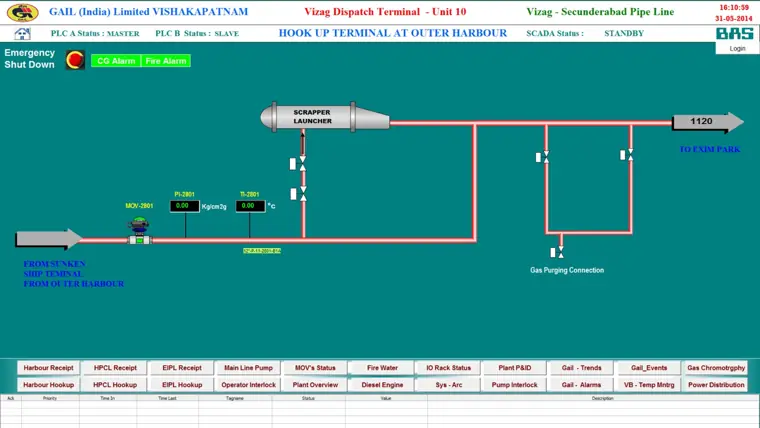Click the red Emergency Shut Down button
This screenshot has height=428, width=760.
pos(75,60)
